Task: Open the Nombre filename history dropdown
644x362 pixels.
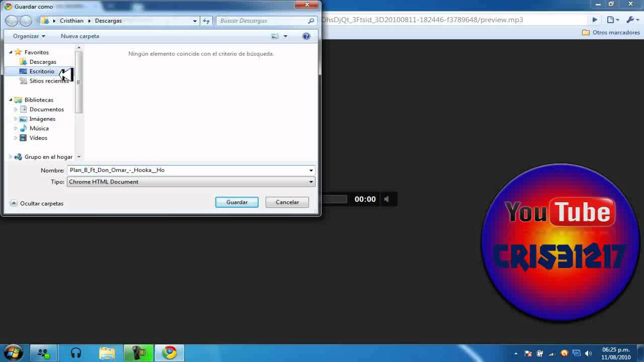Action: point(311,170)
